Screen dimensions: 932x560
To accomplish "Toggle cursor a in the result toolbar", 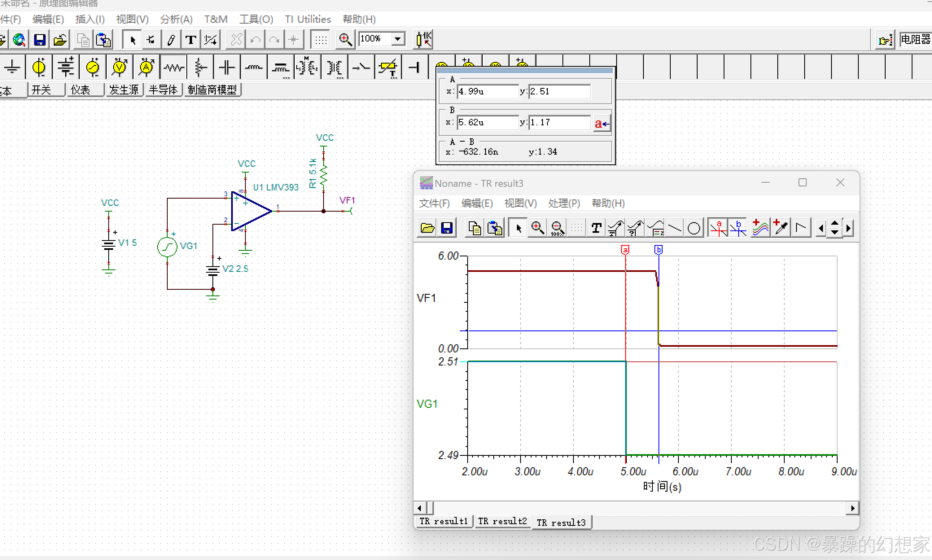I will point(718,228).
